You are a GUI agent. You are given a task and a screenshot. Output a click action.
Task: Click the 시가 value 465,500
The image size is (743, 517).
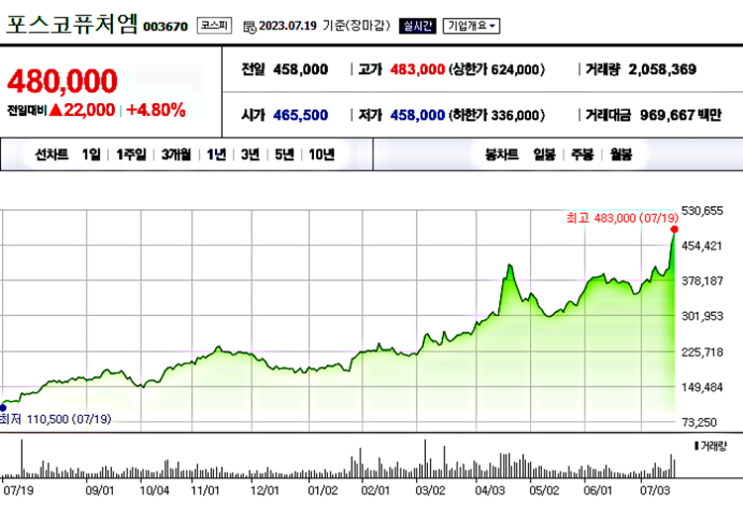tap(300, 115)
